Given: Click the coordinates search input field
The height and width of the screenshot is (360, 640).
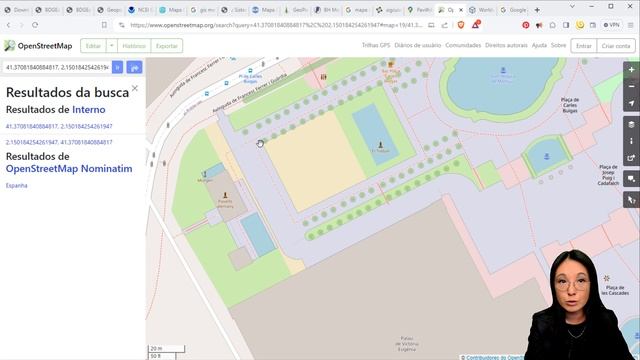Looking at the screenshot, I should pyautogui.click(x=57, y=67).
